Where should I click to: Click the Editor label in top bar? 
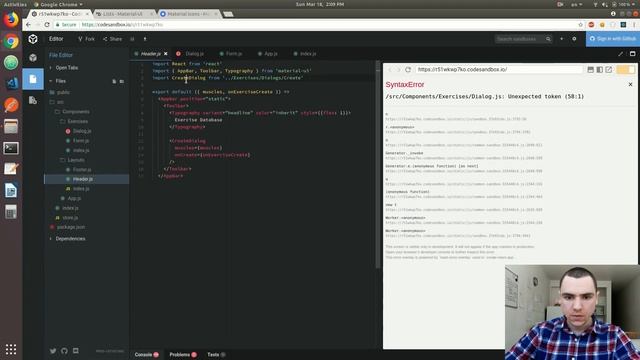[56, 39]
